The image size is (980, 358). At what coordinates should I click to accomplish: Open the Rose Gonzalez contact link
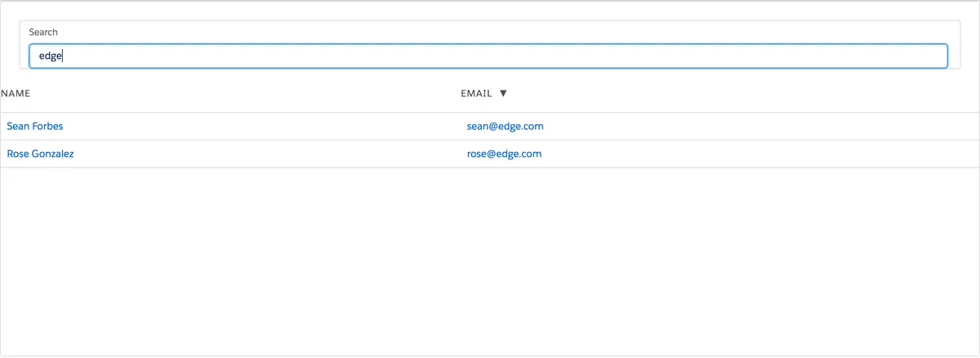[x=40, y=154]
